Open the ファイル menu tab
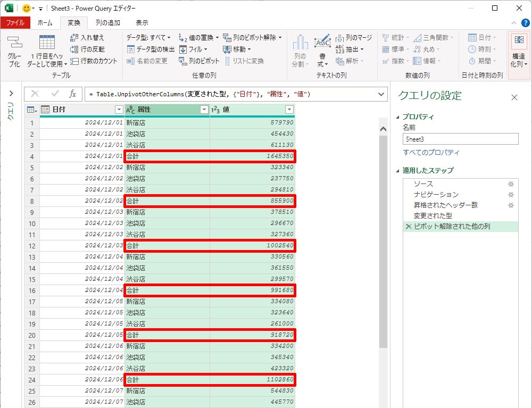The image size is (532, 408). point(15,23)
